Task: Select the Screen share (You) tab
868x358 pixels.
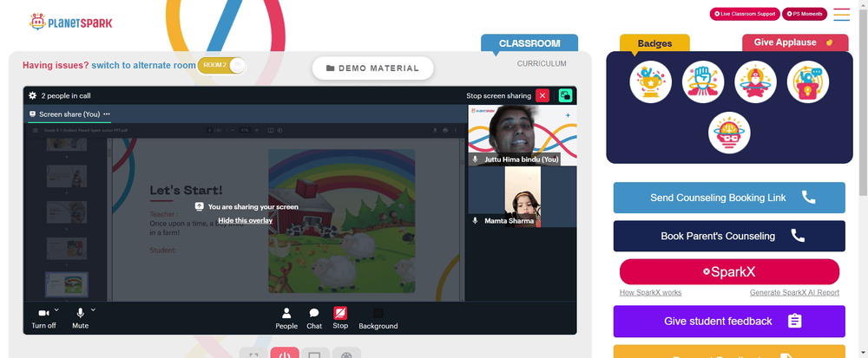Action: pyautogui.click(x=69, y=114)
